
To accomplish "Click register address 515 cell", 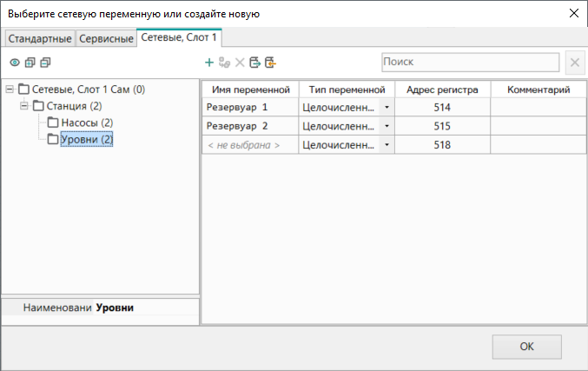I will (442, 126).
